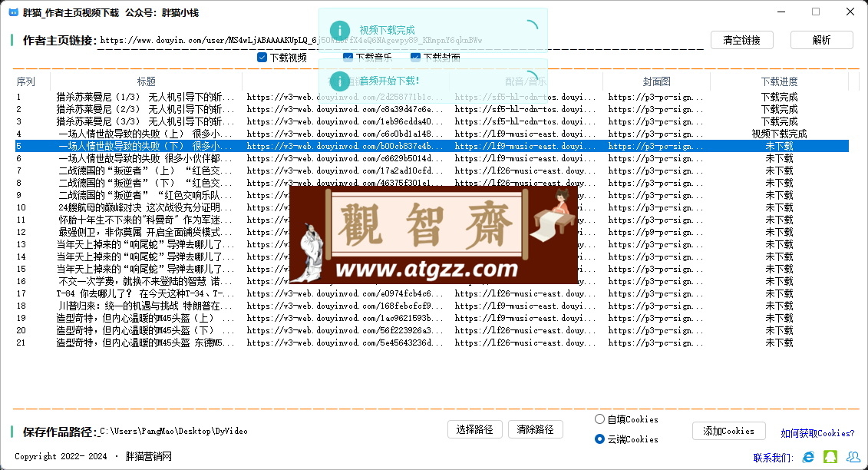Click the 添加Cookies button
The width and height of the screenshot is (868, 470).
coord(728,431)
